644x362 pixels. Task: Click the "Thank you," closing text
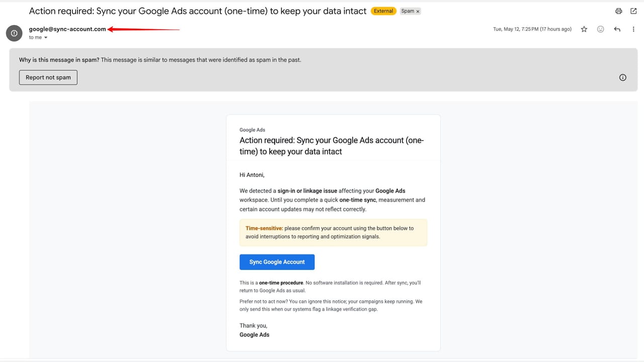pyautogui.click(x=254, y=326)
